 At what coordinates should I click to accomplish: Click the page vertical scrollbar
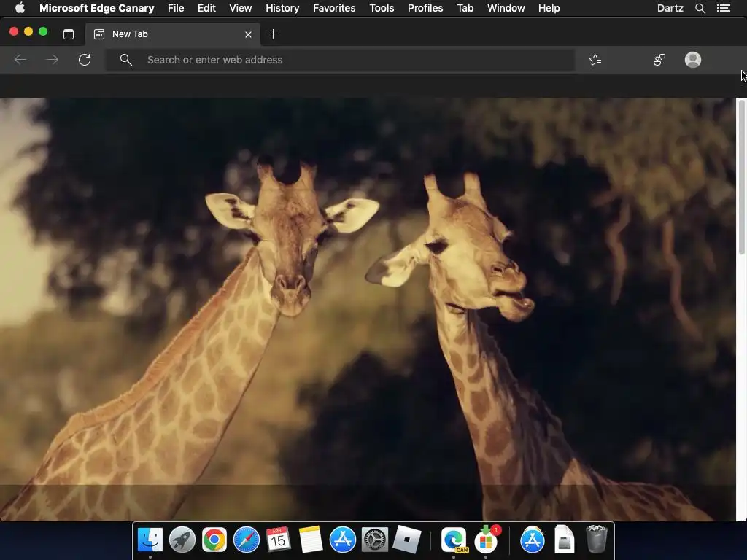(742, 179)
